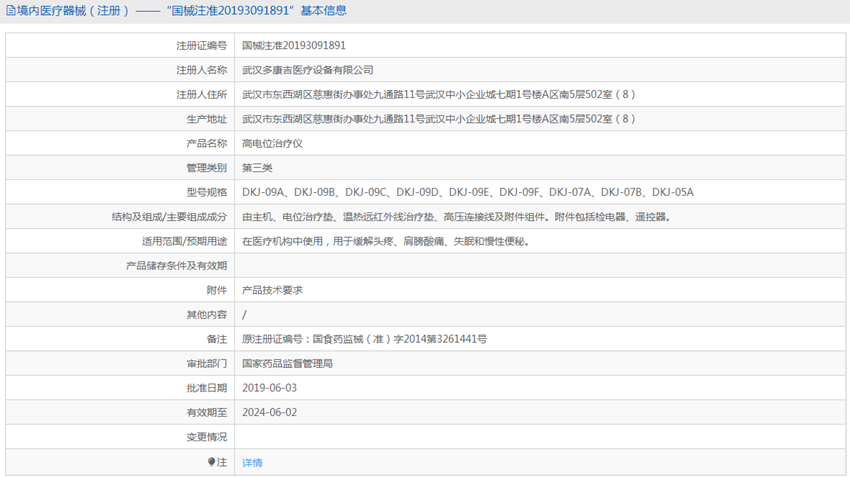Select registration number 国械注准20193091891 value
The height and width of the screenshot is (477, 850).
click(x=294, y=46)
